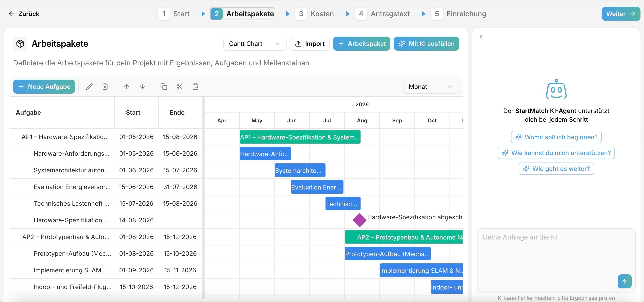This screenshot has height=302, width=644.
Task: Click end date 15-11-2026
Action: 180,270
